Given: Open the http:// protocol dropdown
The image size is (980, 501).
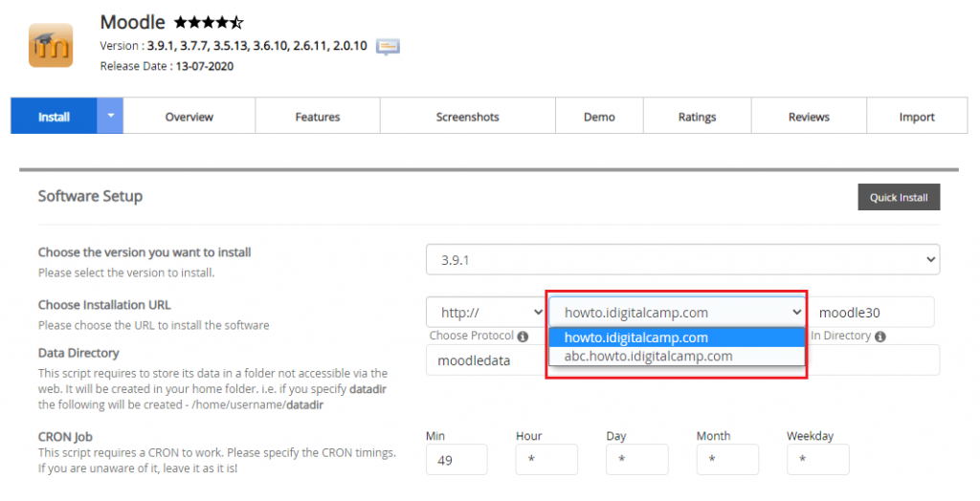Looking at the screenshot, I should point(486,313).
